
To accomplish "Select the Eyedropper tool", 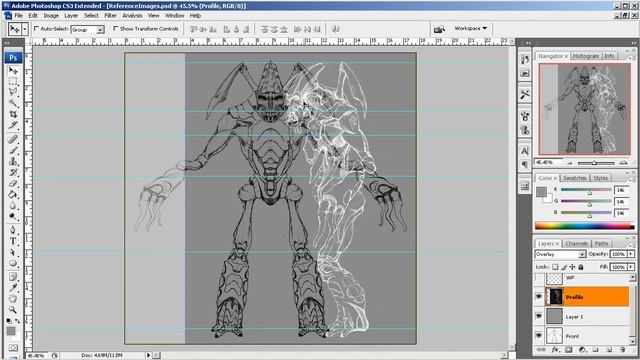I will click(13, 288).
